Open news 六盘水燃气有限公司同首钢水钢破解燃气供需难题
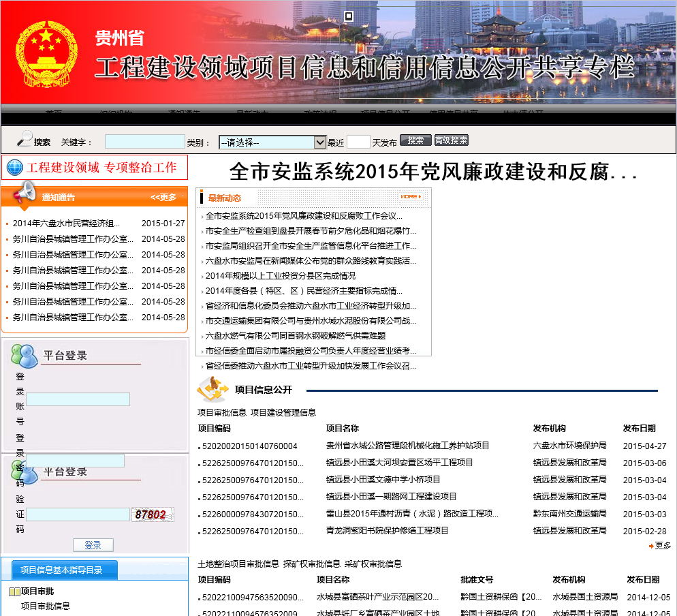This screenshot has width=677, height=616. (x=296, y=336)
